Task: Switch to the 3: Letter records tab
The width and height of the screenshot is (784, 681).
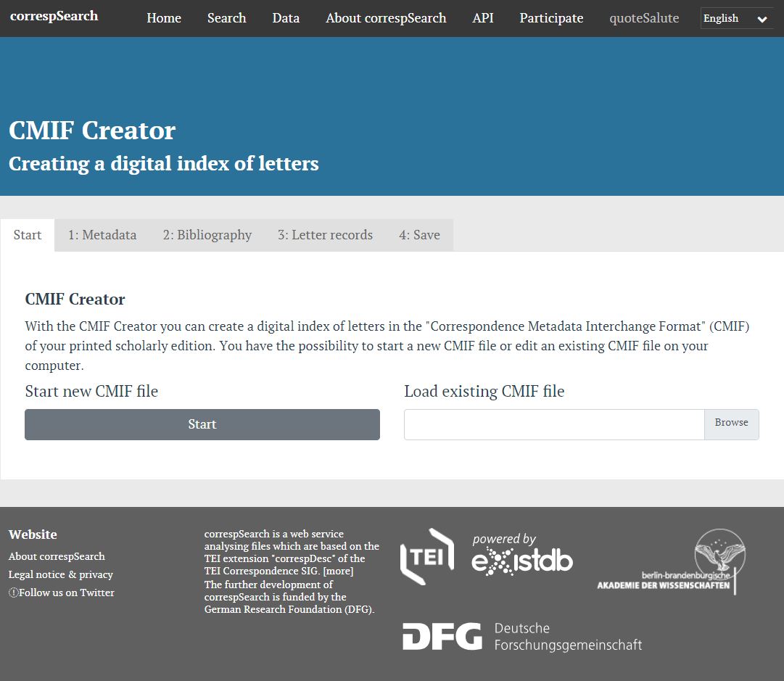Action: (x=325, y=235)
